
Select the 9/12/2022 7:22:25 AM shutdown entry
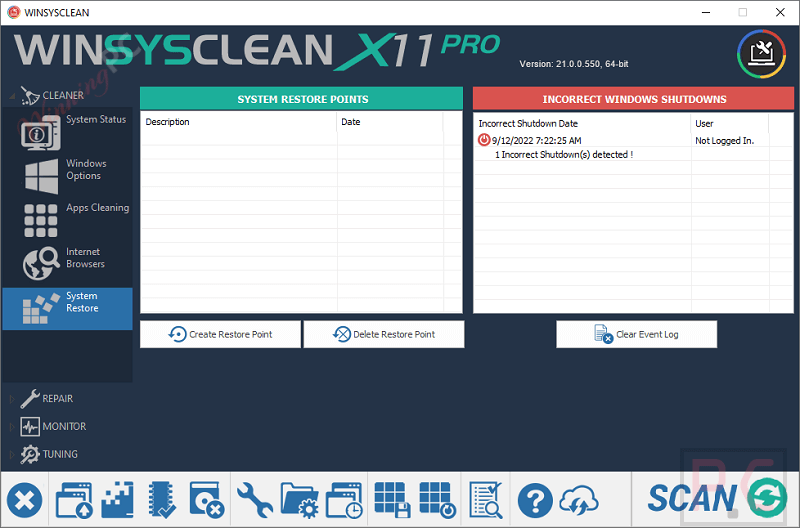[536, 140]
